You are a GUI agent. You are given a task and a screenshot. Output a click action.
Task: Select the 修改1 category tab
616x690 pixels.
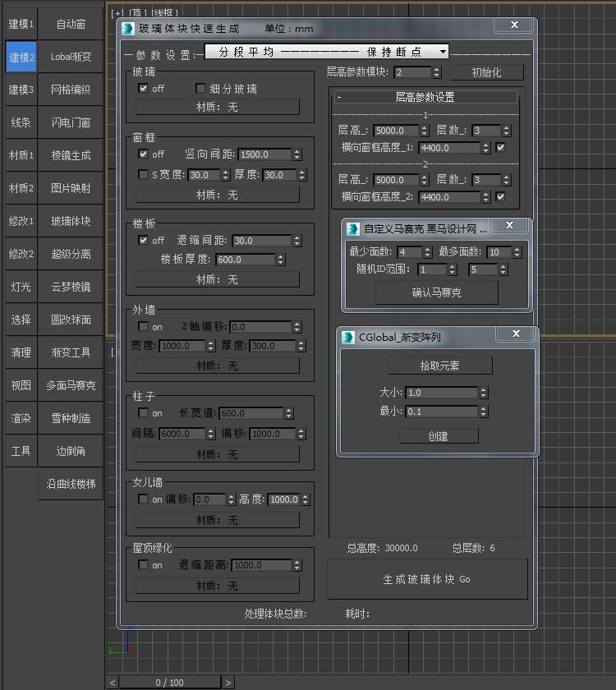pos(21,221)
